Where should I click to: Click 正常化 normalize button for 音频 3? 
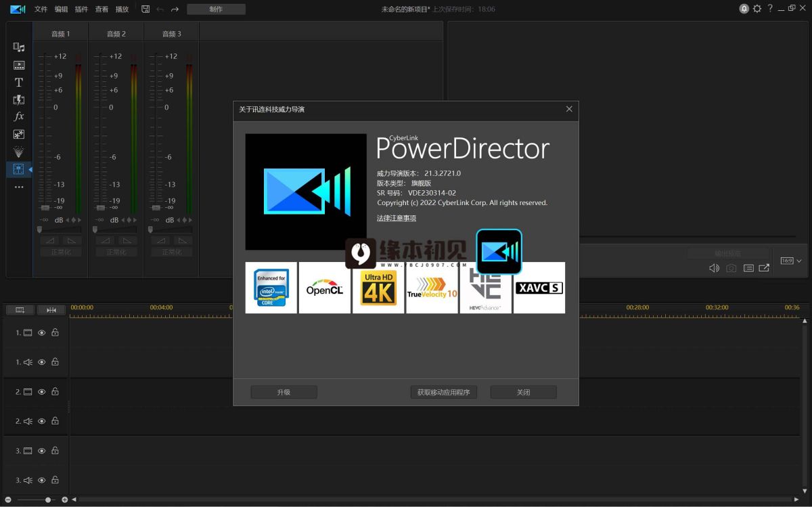171,252
